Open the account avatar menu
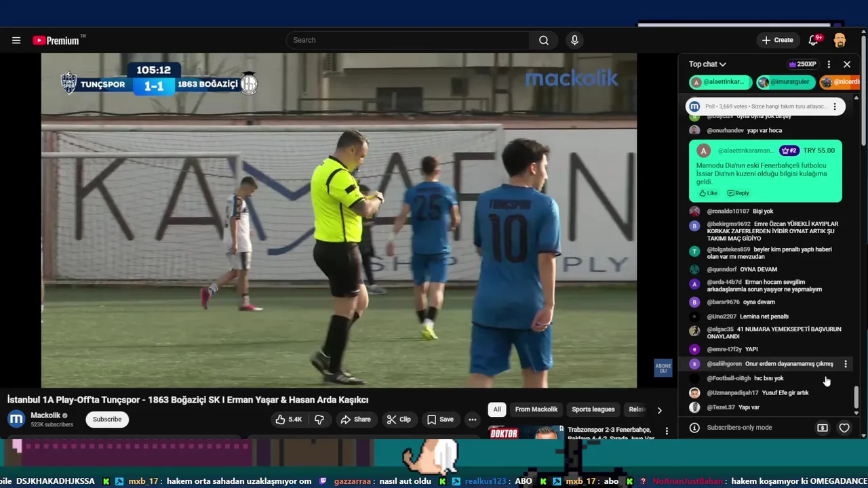This screenshot has height=488, width=868. click(x=840, y=40)
